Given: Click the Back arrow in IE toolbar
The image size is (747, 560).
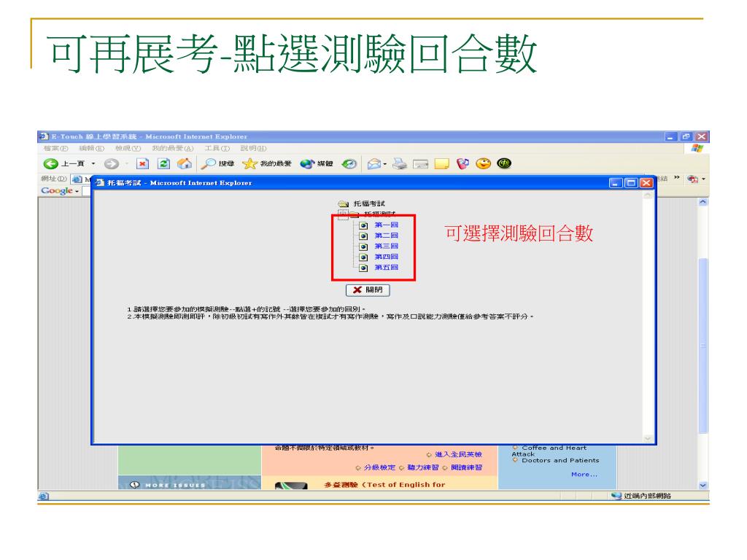Looking at the screenshot, I should [x=50, y=164].
